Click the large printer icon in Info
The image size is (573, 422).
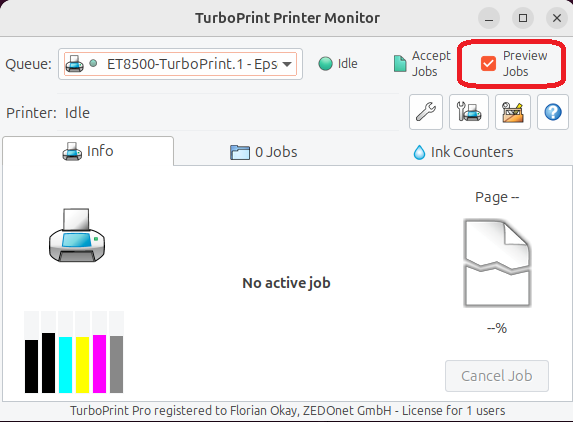pos(77,235)
